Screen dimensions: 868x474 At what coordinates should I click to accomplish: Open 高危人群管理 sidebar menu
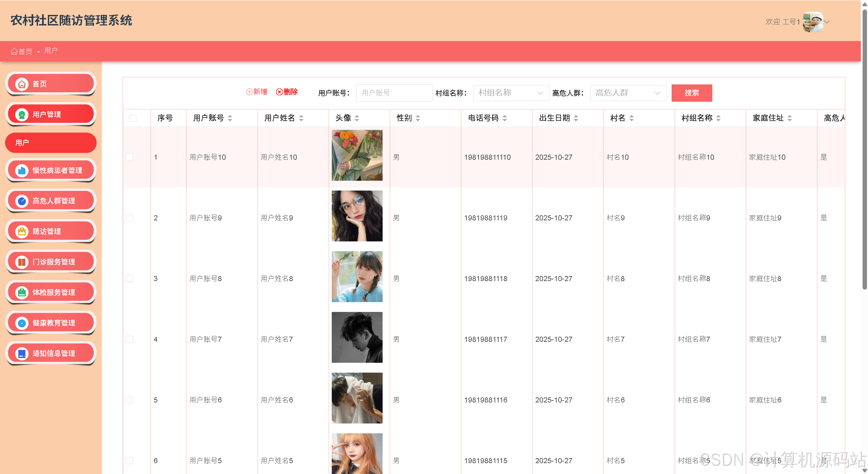click(51, 201)
